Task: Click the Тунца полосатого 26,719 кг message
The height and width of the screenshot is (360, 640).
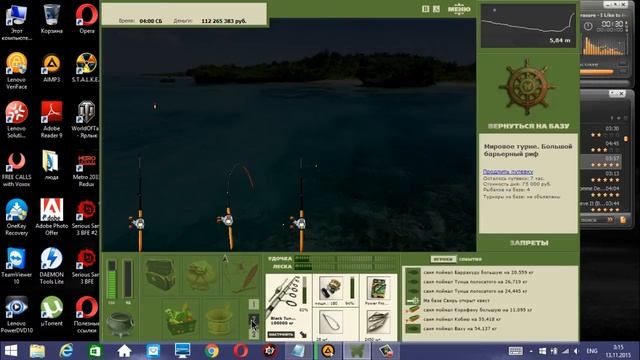Action: point(475,282)
